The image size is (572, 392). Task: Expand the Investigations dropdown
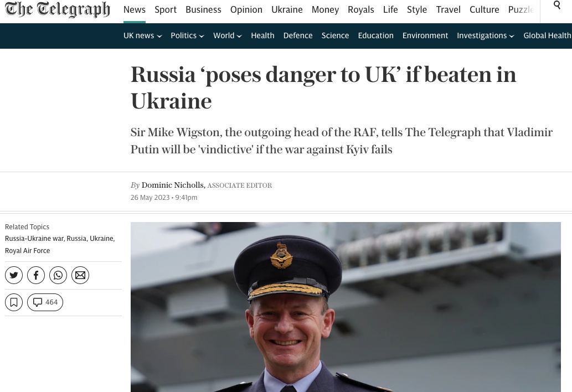click(486, 36)
